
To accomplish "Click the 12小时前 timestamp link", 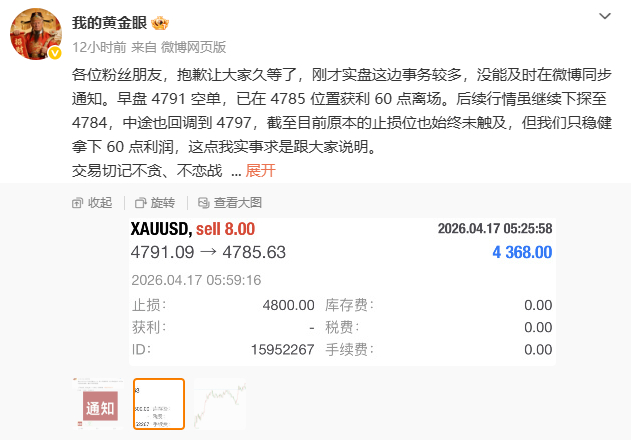I will coord(99,48).
